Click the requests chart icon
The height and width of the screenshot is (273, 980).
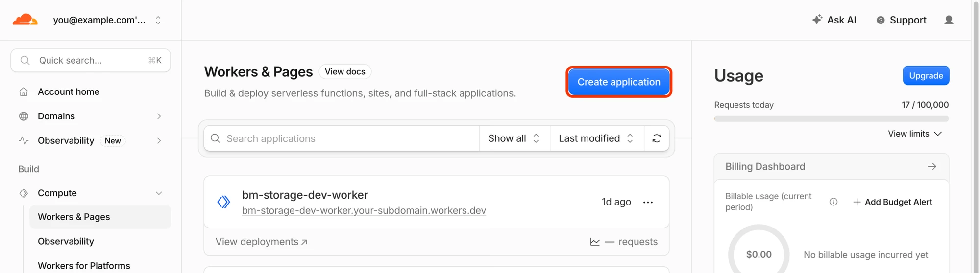click(x=595, y=242)
